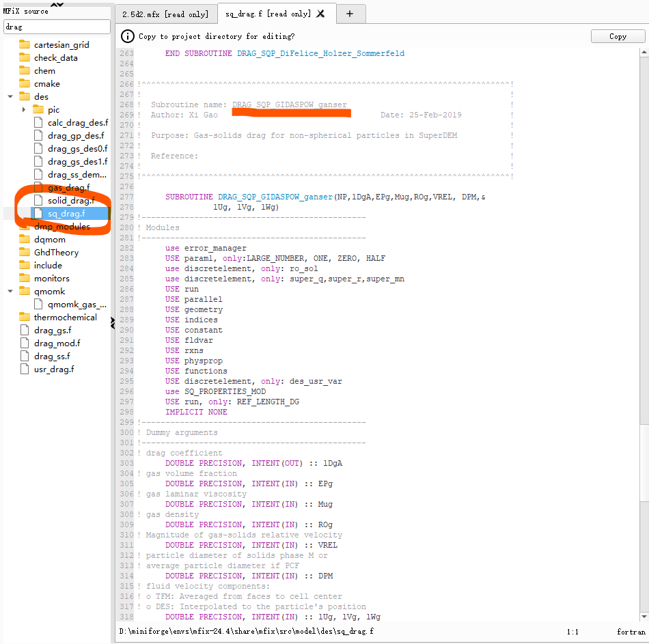
Task: Focus the source search field containing drag
Action: 56,27
